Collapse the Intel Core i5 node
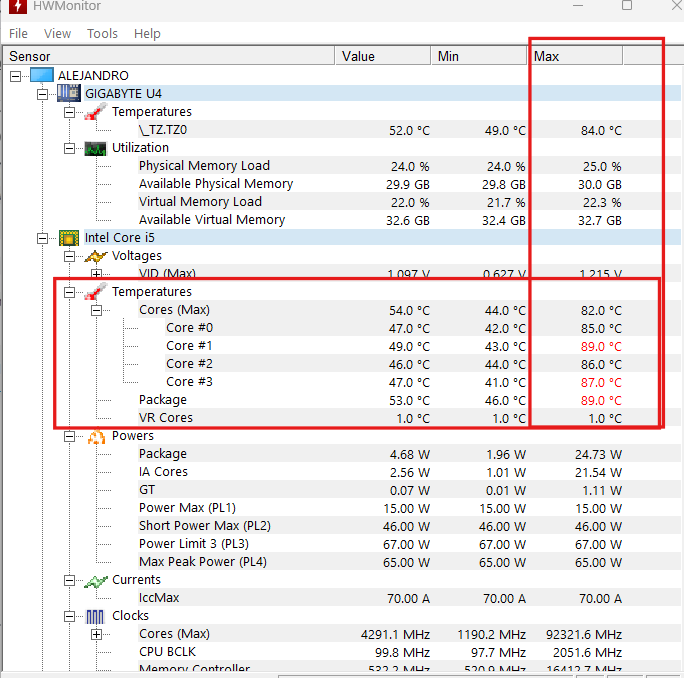Screen dimensions: 684x678 42,238
